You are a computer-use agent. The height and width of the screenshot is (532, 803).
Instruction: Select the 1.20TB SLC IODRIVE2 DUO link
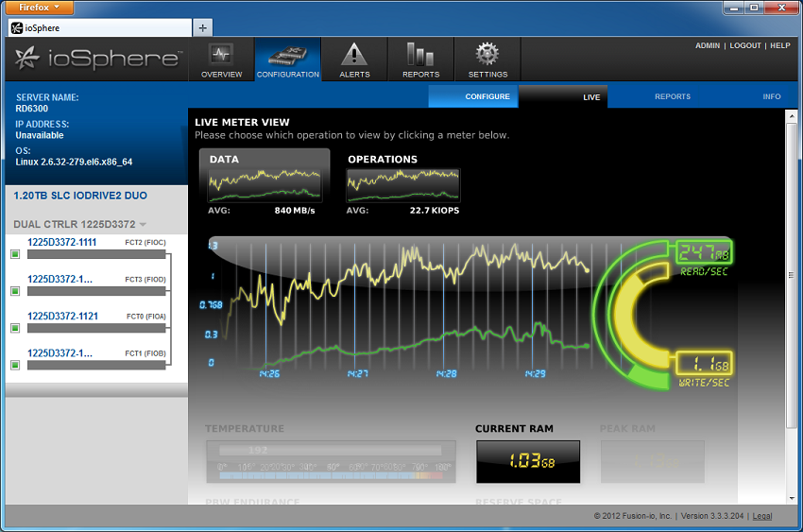pos(80,196)
